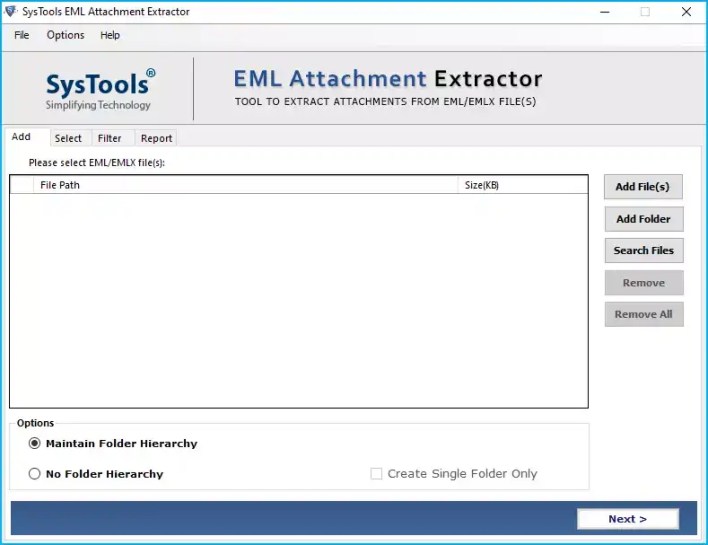The height and width of the screenshot is (545, 708).
Task: Click the Search Files button
Action: coord(644,251)
